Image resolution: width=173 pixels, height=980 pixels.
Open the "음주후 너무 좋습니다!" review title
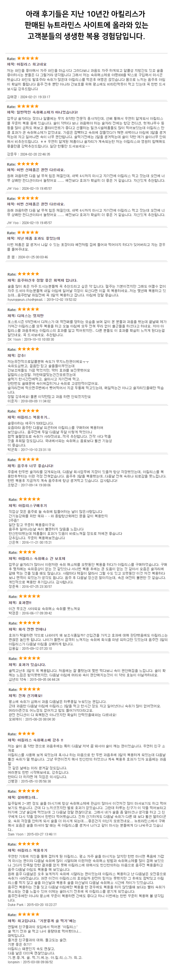point(31,465)
